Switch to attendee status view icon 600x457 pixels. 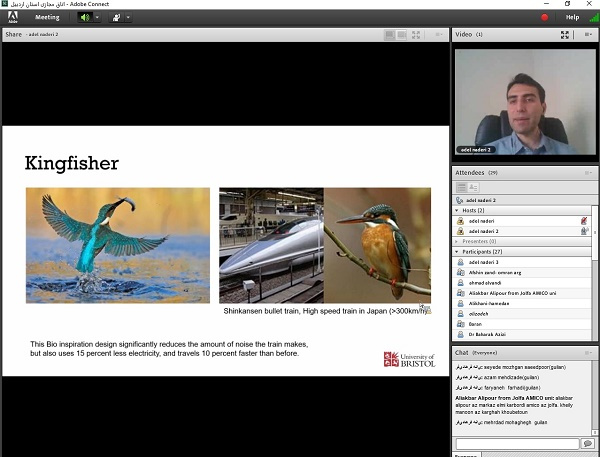coord(474,187)
